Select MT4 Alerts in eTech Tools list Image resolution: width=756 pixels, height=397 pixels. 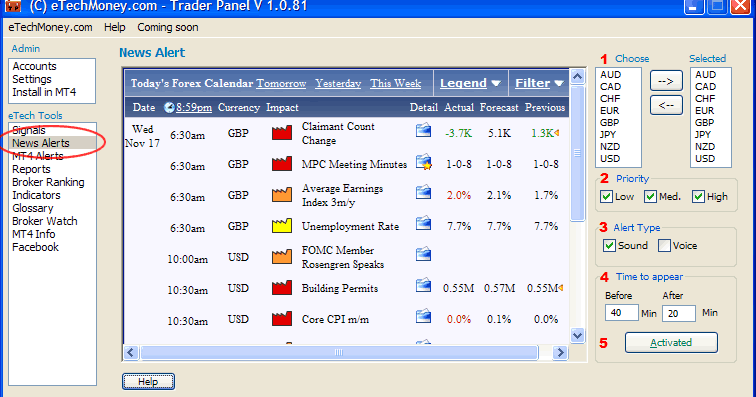[38, 156]
